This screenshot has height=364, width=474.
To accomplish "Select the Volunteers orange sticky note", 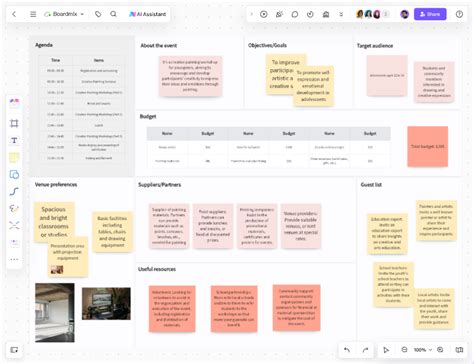I will click(172, 309).
